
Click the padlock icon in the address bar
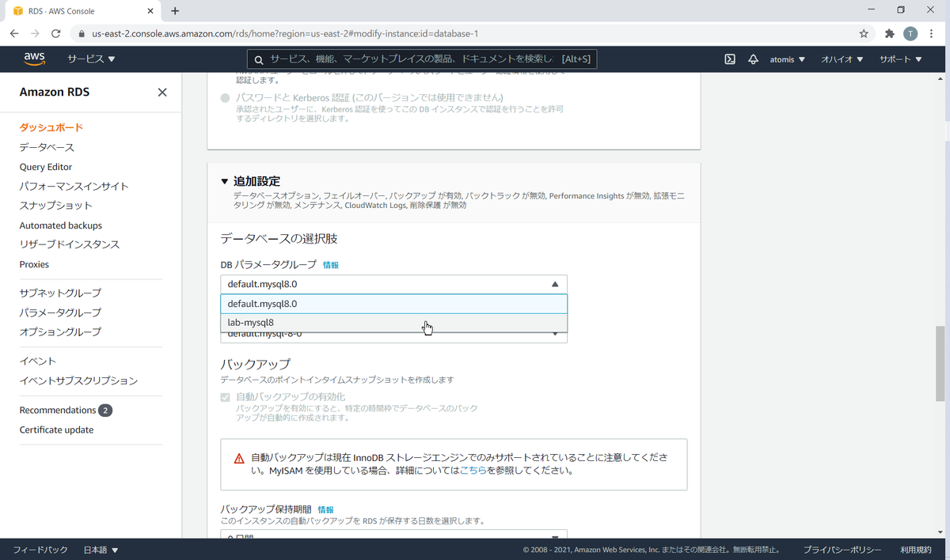(82, 34)
